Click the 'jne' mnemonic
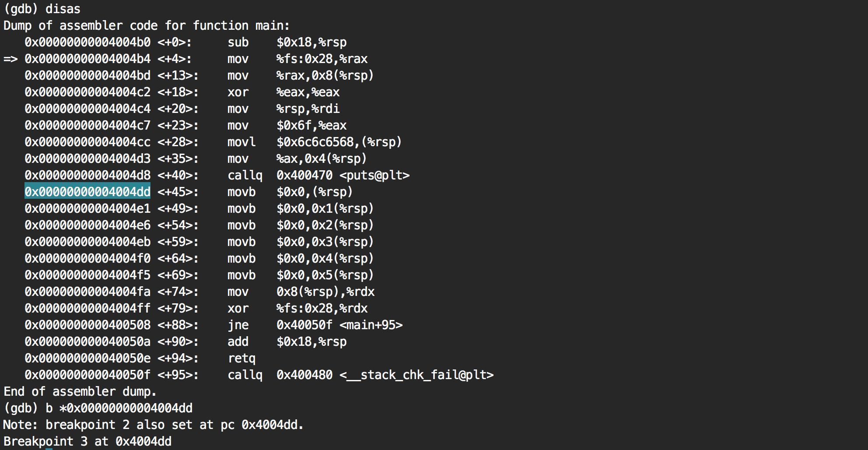The height and width of the screenshot is (450, 868). pyautogui.click(x=238, y=325)
